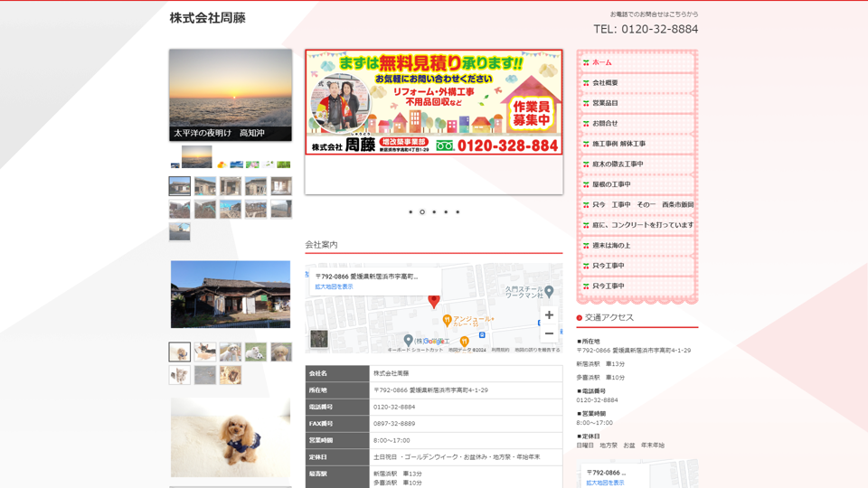
Task: Zoom out of the map with minus icon
Action: click(549, 333)
